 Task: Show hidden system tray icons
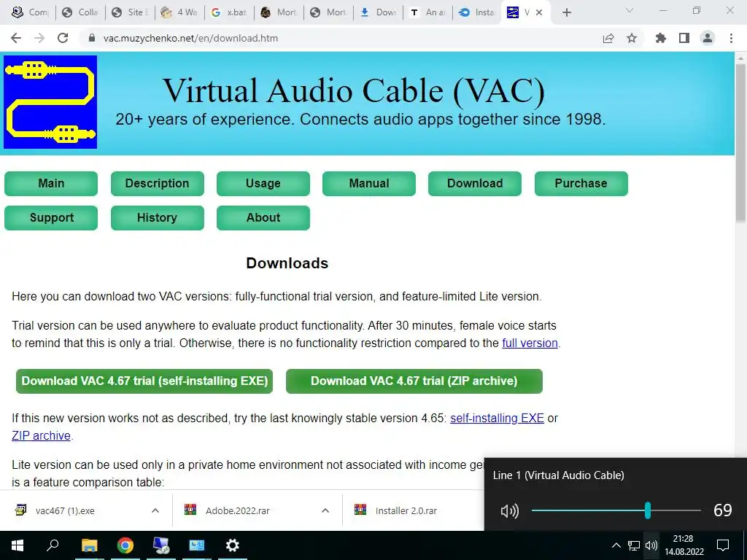tap(616, 545)
